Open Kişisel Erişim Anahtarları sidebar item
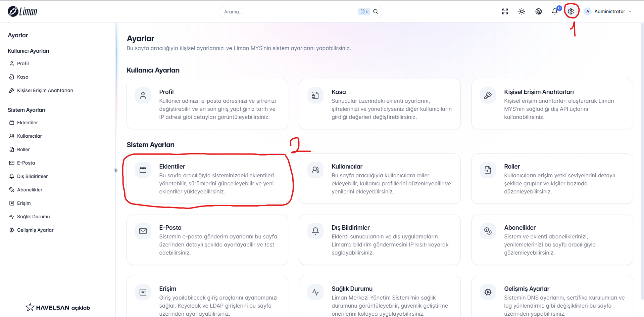Image resolution: width=644 pixels, height=317 pixels. 45,90
